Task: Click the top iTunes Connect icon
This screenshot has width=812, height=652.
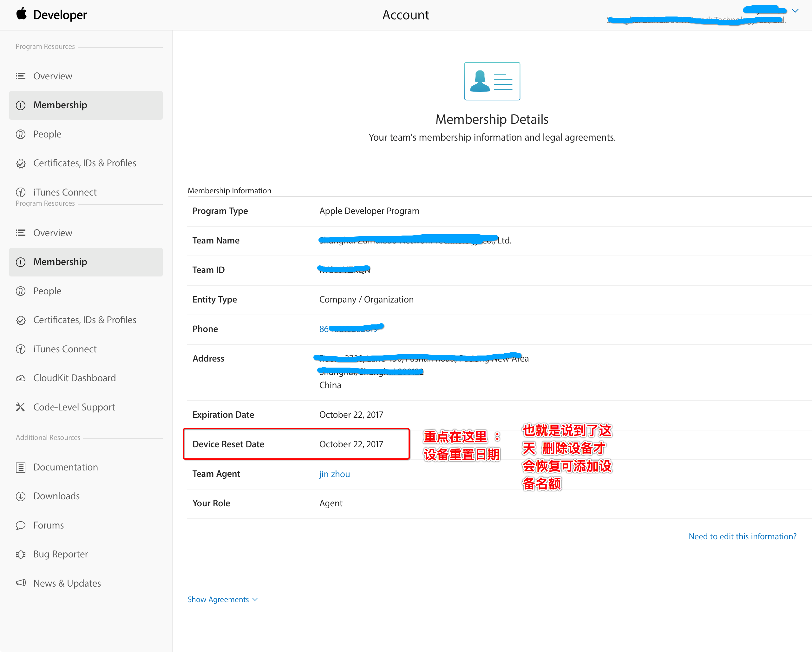Action: tap(21, 193)
